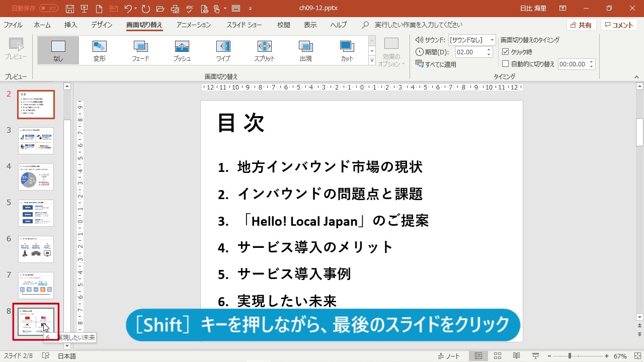Switch to Slide Sorter view icon
This screenshot has width=644, height=362.
(498, 356)
